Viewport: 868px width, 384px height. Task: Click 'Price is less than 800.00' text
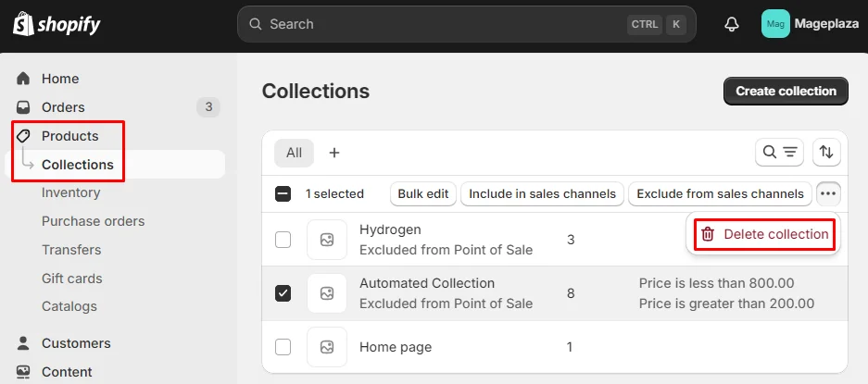point(716,283)
